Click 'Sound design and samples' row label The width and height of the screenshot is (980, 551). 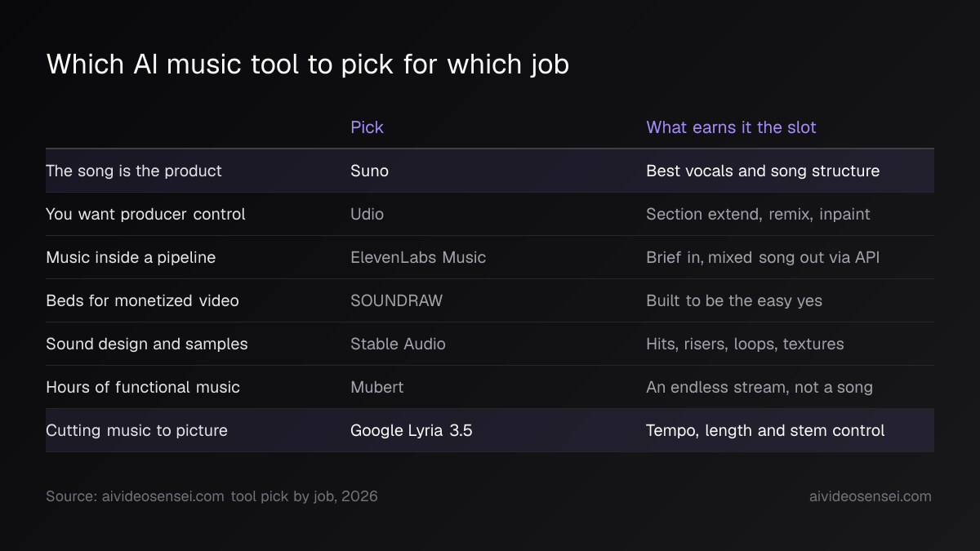(x=147, y=344)
